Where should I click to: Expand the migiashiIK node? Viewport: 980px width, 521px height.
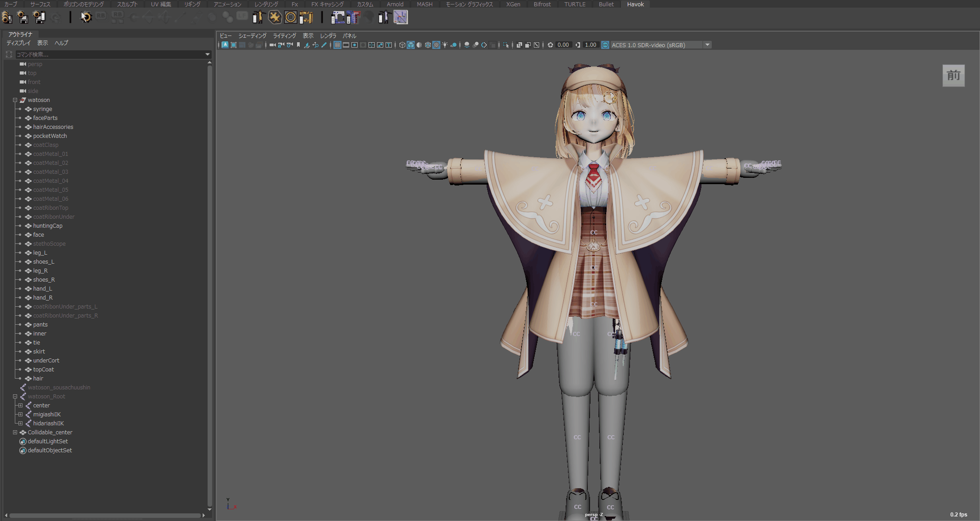point(20,415)
